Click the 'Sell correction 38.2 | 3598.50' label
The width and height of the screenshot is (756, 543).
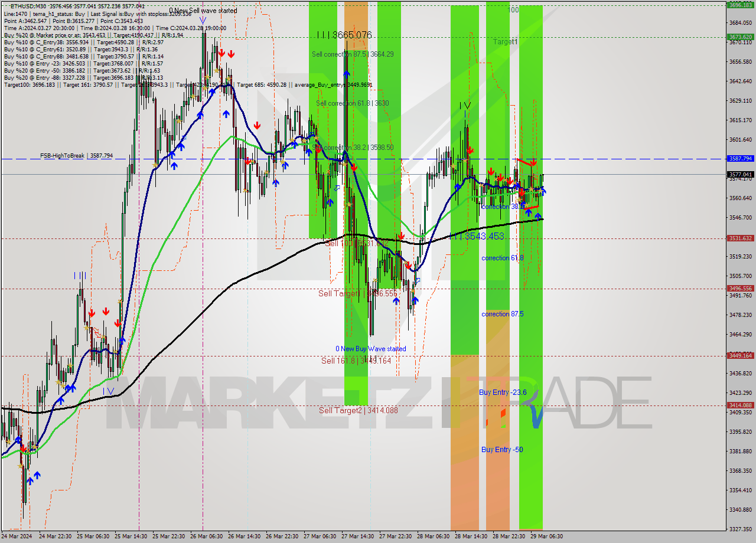[x=353, y=147]
